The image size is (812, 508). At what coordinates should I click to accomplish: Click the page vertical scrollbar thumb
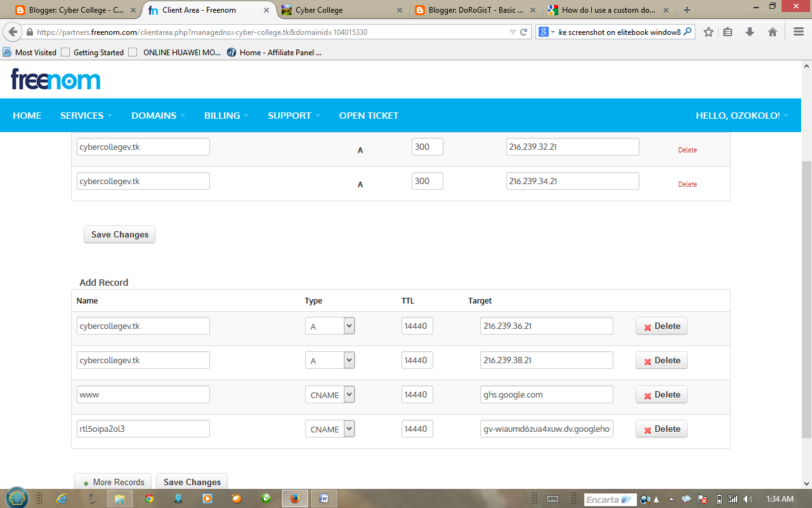coord(806,300)
